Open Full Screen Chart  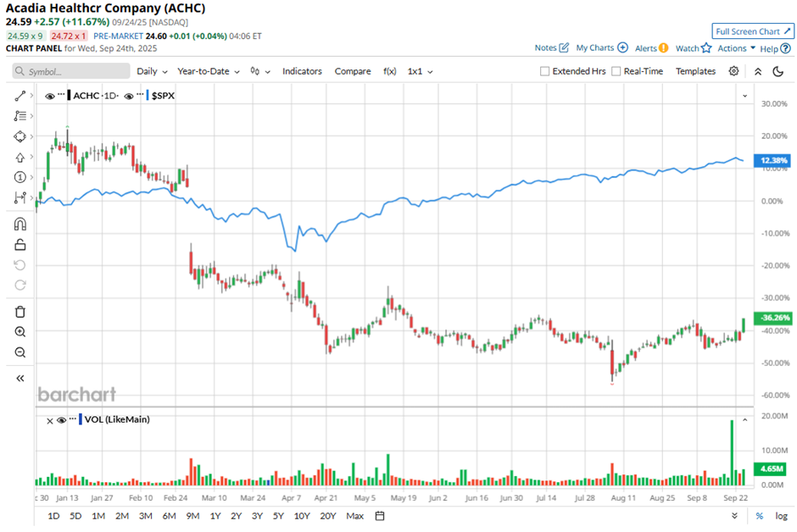point(753,31)
